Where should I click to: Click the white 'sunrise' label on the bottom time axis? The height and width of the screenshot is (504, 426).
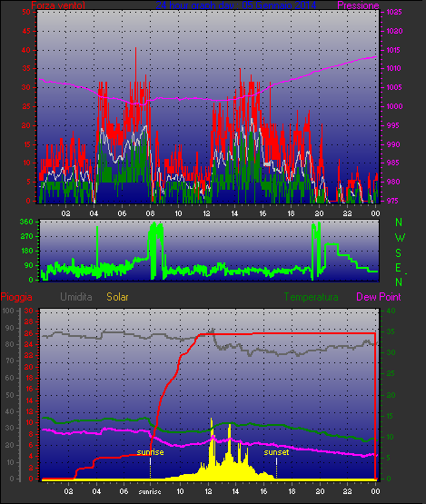[150, 491]
